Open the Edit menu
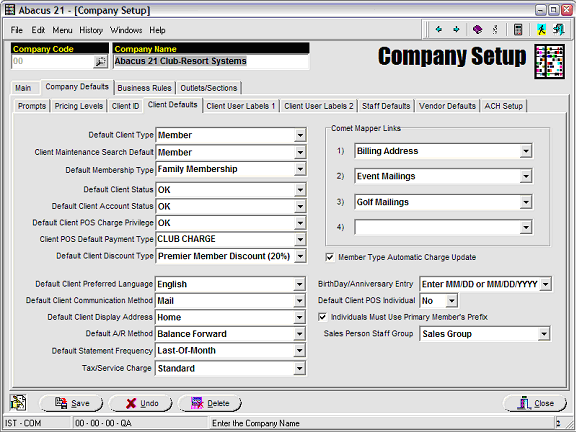The width and height of the screenshot is (576, 432). (38, 30)
